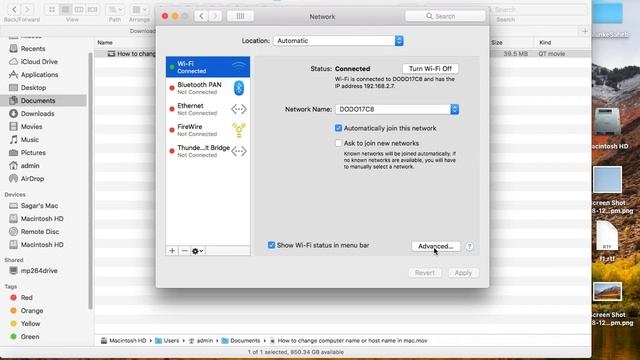
Task: Click Users in Finder path bar
Action: pos(167,340)
